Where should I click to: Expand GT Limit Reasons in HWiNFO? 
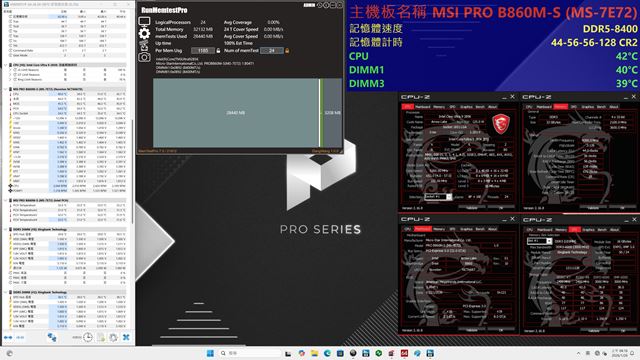click(10, 75)
